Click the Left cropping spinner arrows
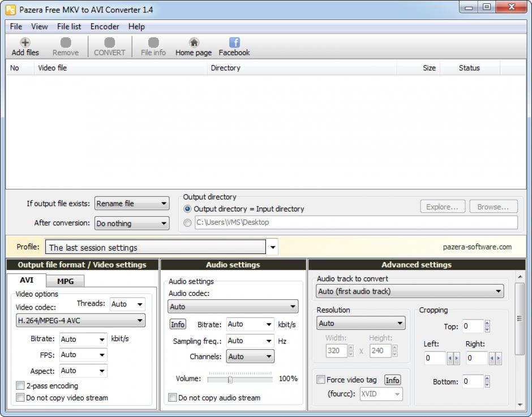The width and height of the screenshot is (532, 417). coord(453,358)
